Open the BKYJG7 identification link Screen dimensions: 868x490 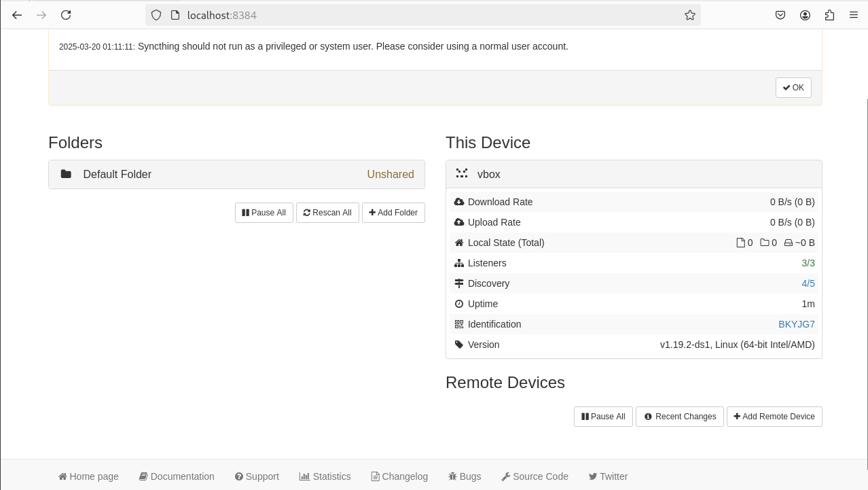point(796,324)
